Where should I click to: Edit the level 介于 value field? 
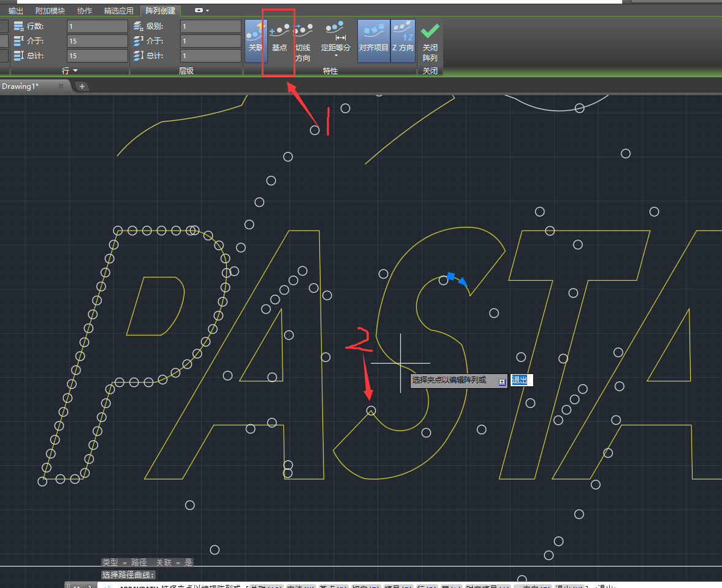211,41
